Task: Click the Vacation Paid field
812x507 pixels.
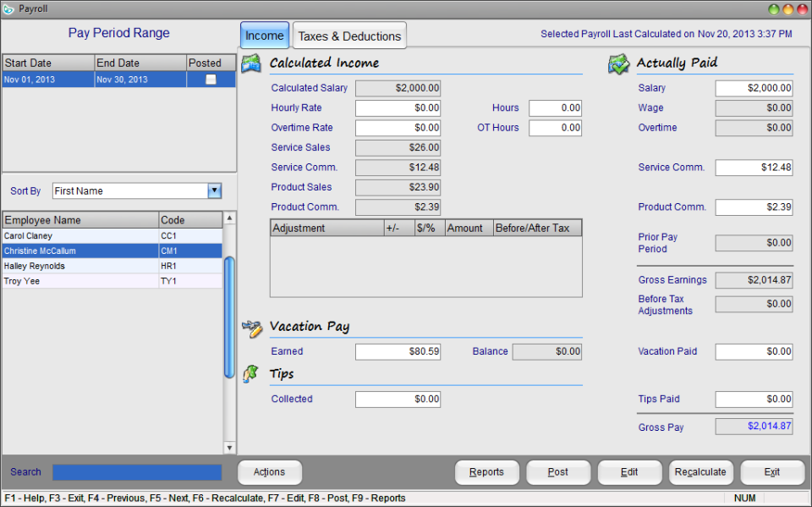Action: tap(754, 351)
